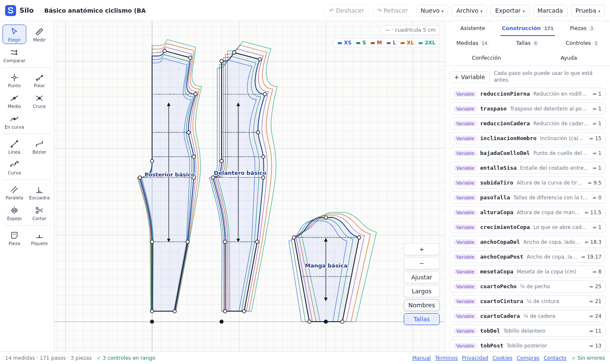610x364 pixels.
Task: Open the Prueba dropdown menu
Action: click(x=588, y=11)
